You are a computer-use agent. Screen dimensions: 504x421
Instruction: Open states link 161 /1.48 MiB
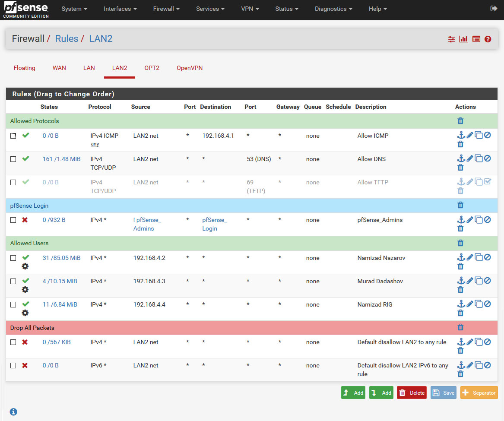[61, 159]
